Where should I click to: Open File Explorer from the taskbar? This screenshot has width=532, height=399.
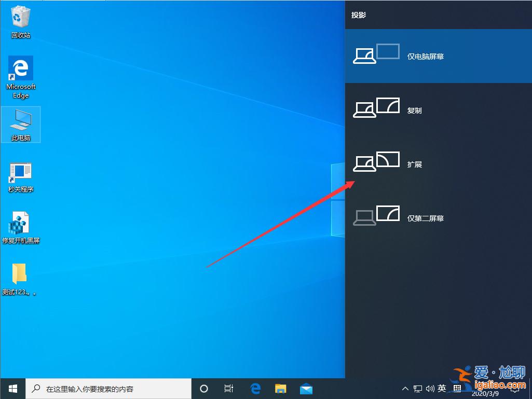[x=280, y=388]
